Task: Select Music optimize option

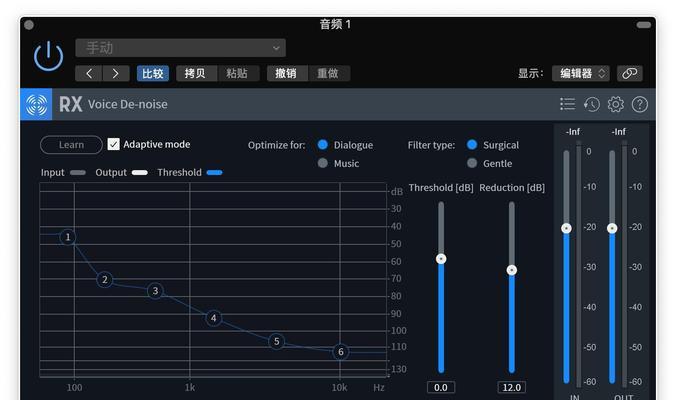Action: tap(322, 163)
